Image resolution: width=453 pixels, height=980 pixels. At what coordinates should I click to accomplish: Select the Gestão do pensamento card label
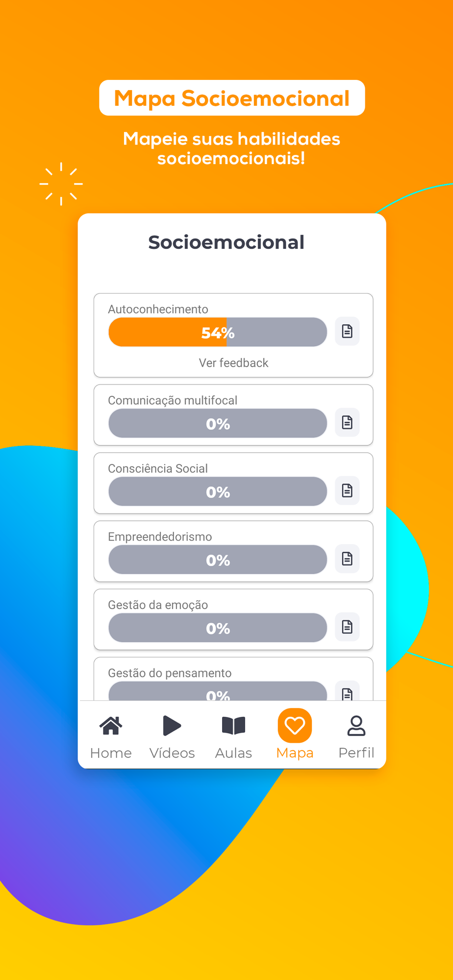pyautogui.click(x=170, y=673)
